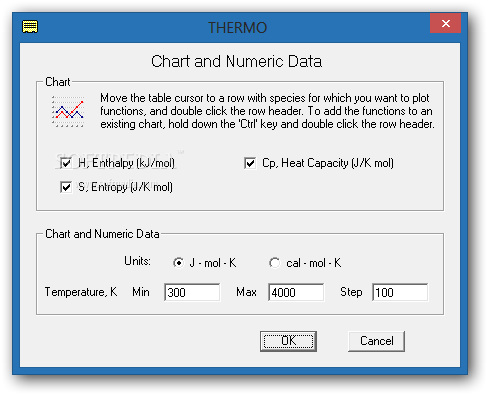
Task: Select the J - mol - K units radio button
Action: tap(179, 263)
